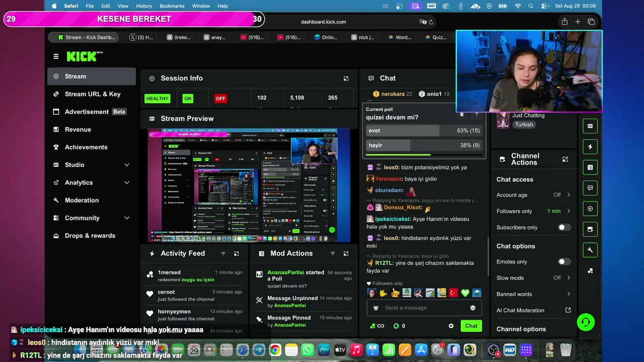Viewport: 644px width, 362px height.
Task: Open the AI Chat Moderation external link
Action: click(568, 310)
